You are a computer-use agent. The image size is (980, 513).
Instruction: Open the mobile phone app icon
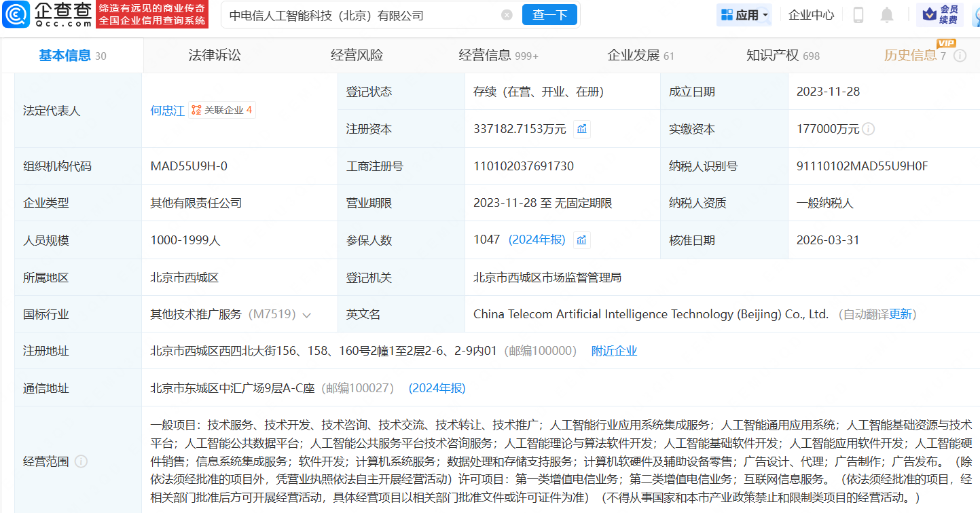[x=858, y=15]
